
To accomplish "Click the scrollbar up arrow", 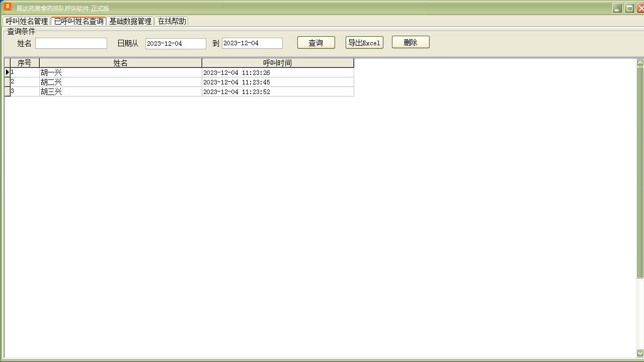I will (640, 63).
